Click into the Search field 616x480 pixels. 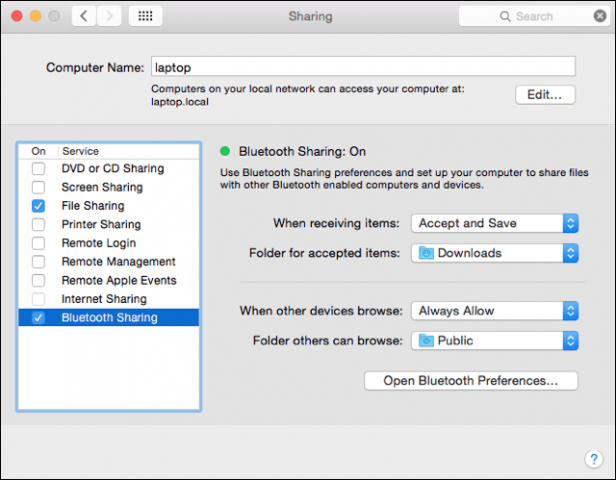534,16
